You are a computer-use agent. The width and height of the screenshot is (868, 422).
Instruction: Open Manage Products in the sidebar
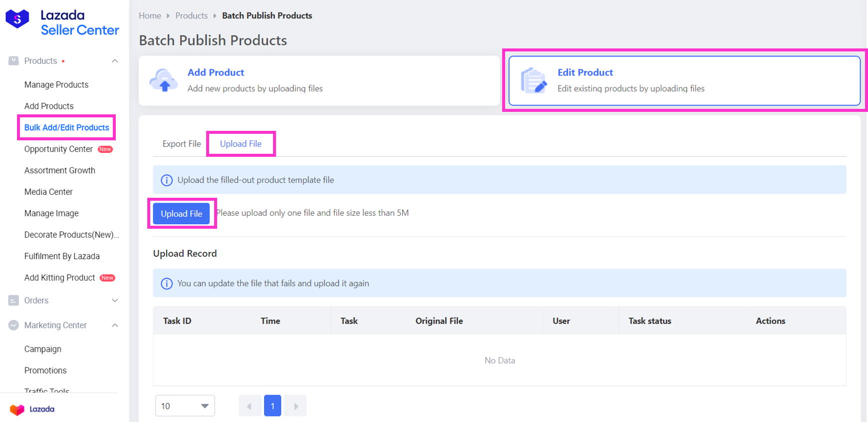(x=56, y=85)
